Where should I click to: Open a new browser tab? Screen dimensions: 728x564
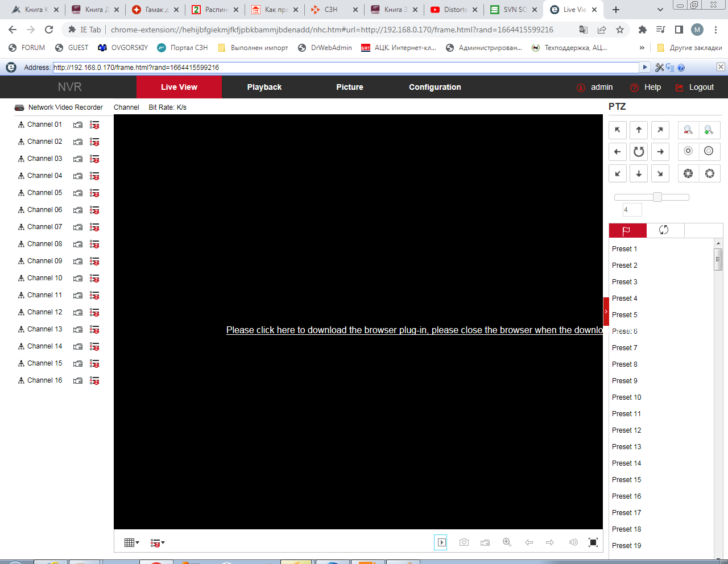pyautogui.click(x=616, y=10)
